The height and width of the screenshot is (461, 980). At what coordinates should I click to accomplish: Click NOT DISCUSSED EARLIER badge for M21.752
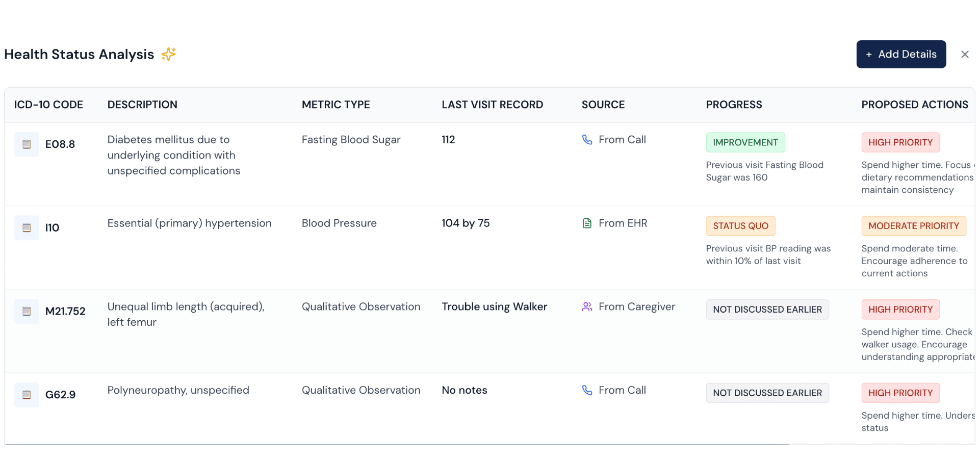point(767,310)
